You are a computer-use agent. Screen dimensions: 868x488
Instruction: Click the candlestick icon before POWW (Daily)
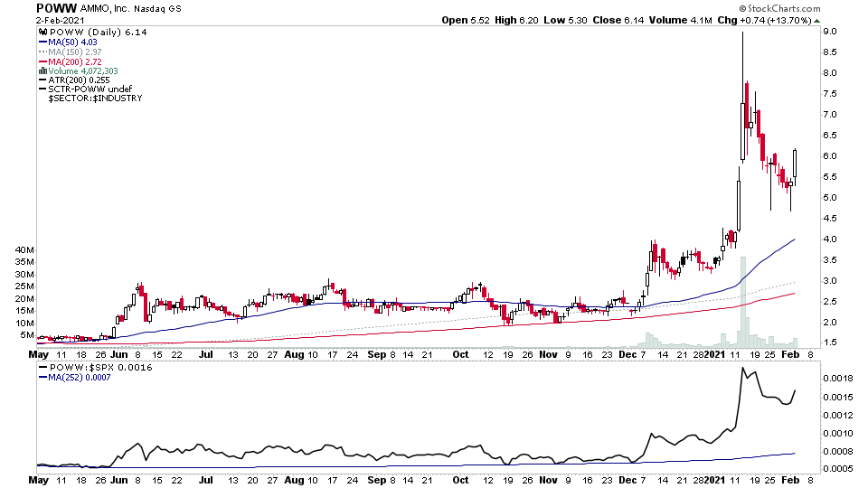point(42,33)
